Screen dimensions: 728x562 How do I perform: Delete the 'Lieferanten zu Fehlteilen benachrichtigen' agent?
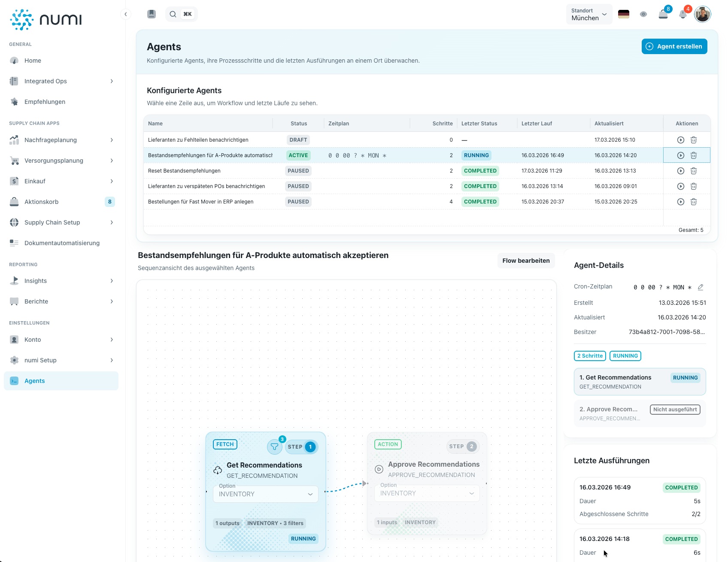[x=693, y=140]
